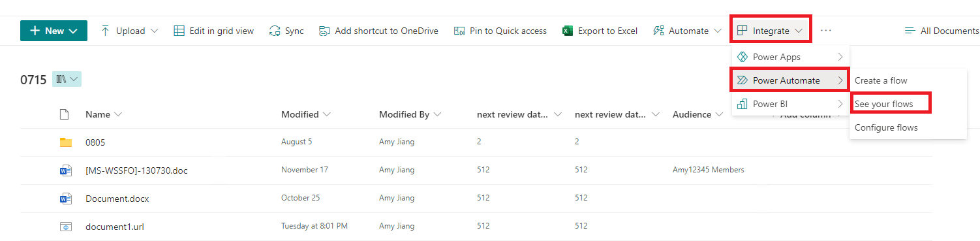Click the Power BI icon in the Integrate menu
Viewport: 980px width, 241px height.
pos(742,104)
